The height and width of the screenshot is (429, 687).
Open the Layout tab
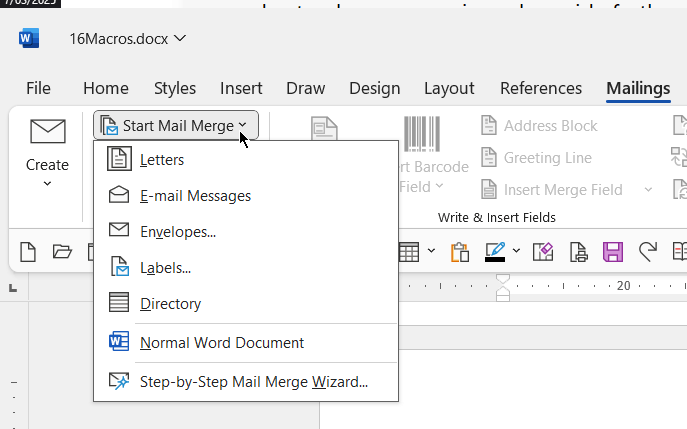pos(449,89)
